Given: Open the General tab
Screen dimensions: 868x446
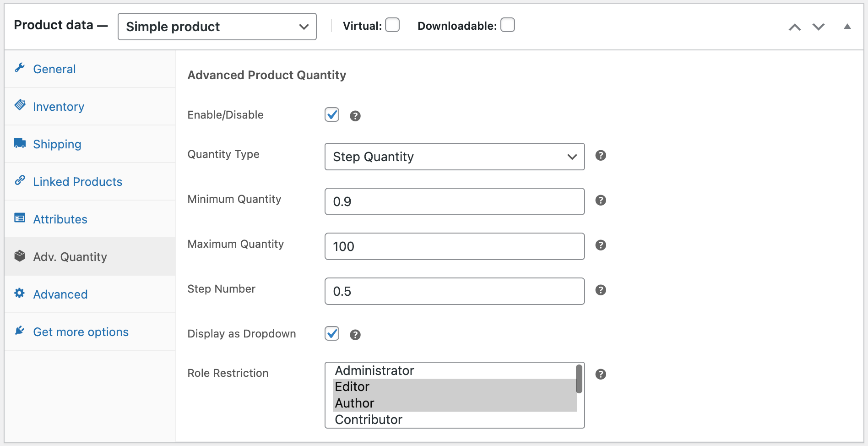Looking at the screenshot, I should [x=54, y=69].
